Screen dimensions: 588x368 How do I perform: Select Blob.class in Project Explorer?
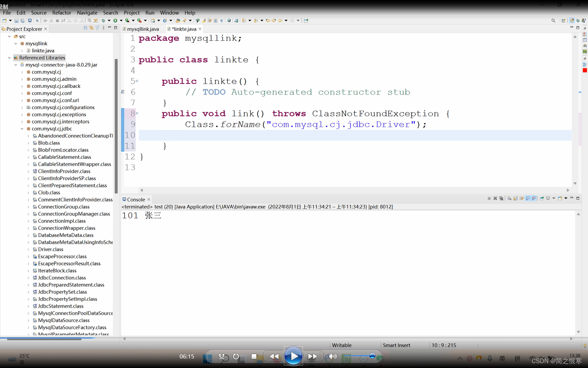pyautogui.click(x=49, y=143)
